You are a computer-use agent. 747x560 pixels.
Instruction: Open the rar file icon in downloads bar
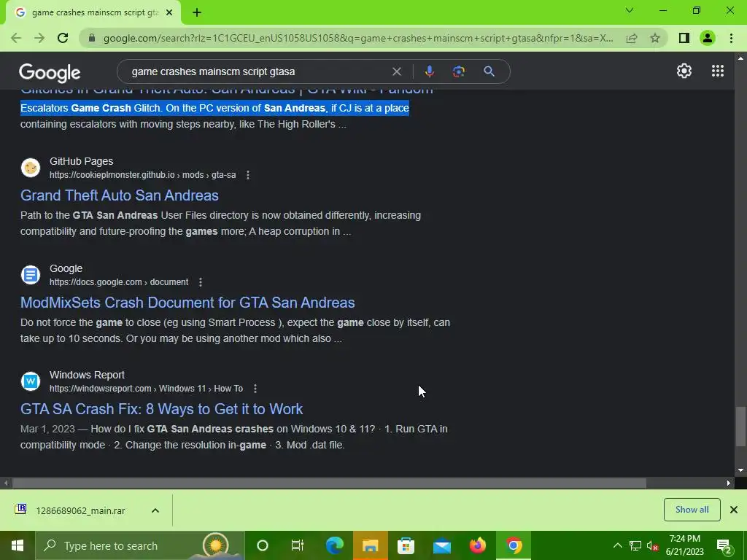click(x=20, y=510)
